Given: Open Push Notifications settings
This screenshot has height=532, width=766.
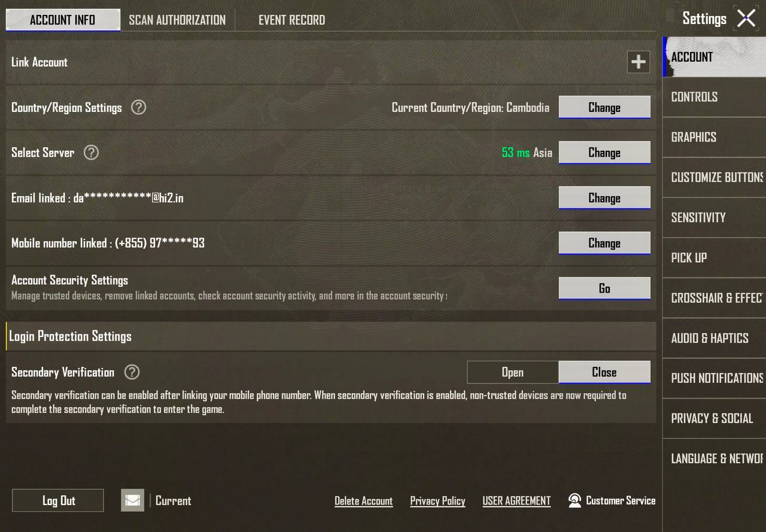Looking at the screenshot, I should click(715, 378).
